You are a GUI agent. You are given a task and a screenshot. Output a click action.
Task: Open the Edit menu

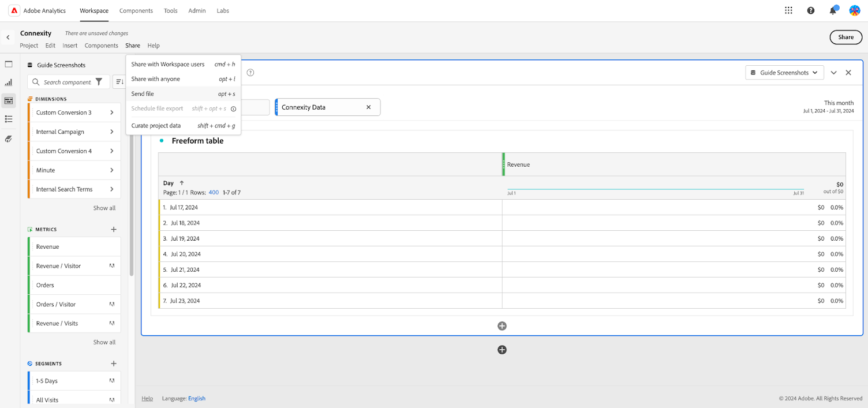point(50,46)
